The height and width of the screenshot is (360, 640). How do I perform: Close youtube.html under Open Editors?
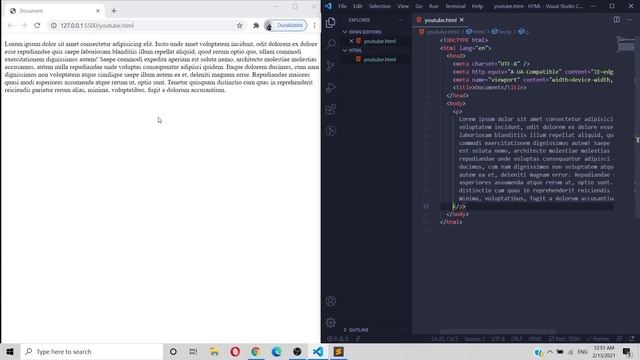351,41
